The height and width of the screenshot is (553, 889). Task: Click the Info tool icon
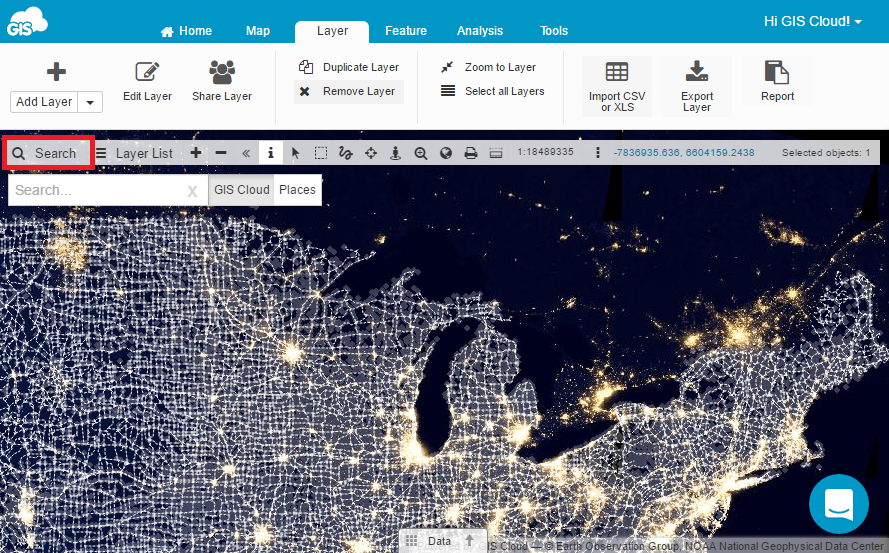(270, 153)
